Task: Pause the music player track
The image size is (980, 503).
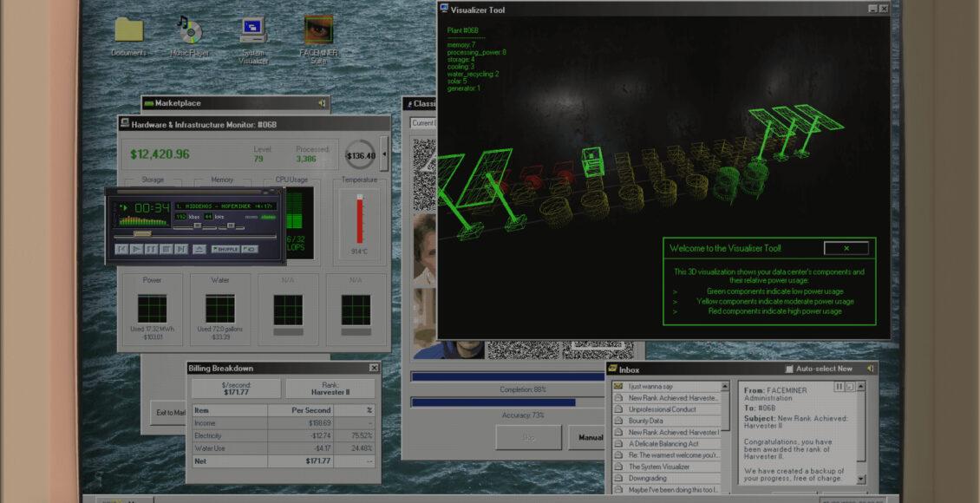Action: [x=151, y=249]
